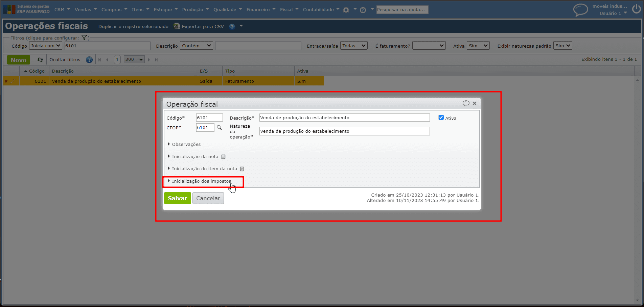644x307 pixels.
Task: Go to last page of grid
Action: pyautogui.click(x=156, y=60)
